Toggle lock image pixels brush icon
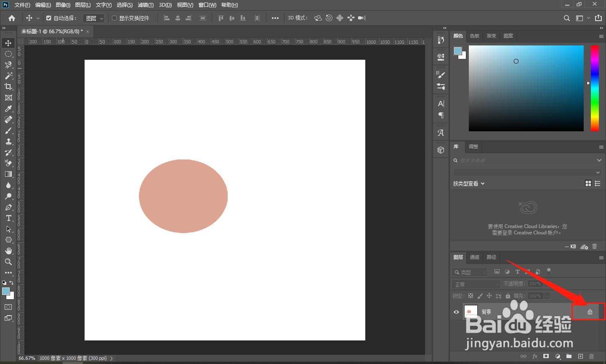 click(480, 296)
